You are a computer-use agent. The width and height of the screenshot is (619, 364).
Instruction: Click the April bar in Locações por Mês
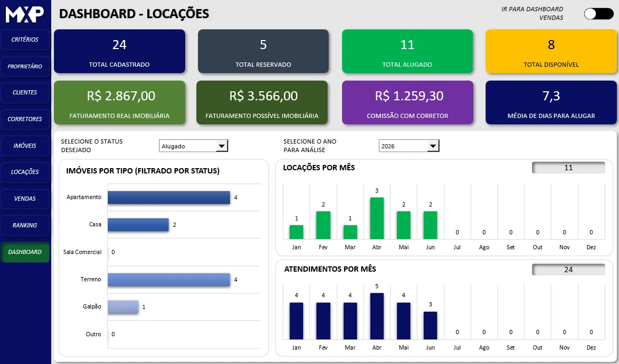pos(377,218)
